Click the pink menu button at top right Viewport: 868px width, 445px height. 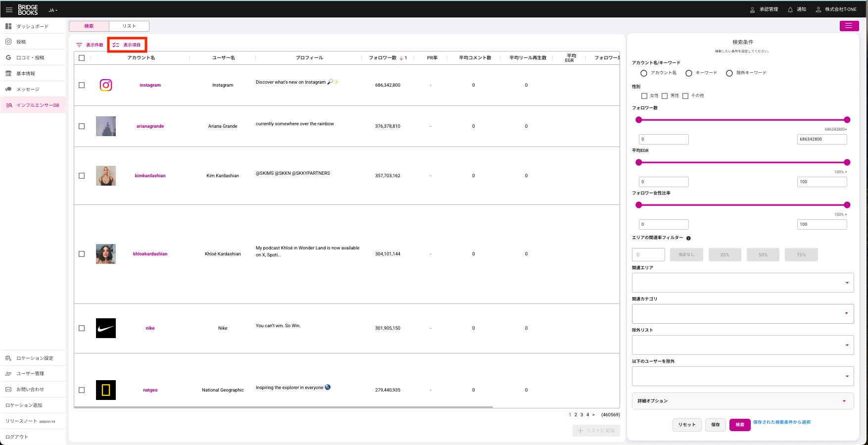tap(849, 26)
